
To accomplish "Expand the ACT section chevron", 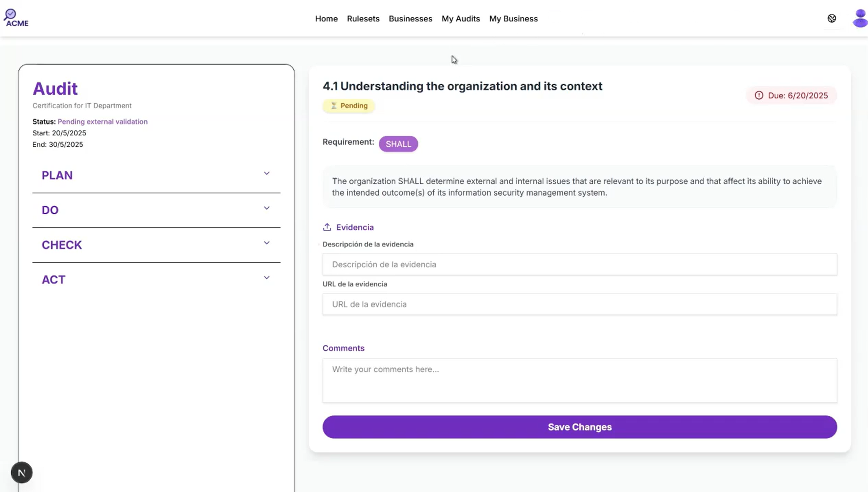I will 266,278.
